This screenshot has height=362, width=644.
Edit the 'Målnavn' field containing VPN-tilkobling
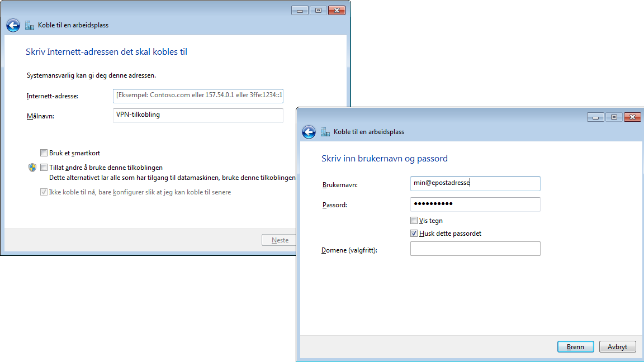[x=197, y=116]
